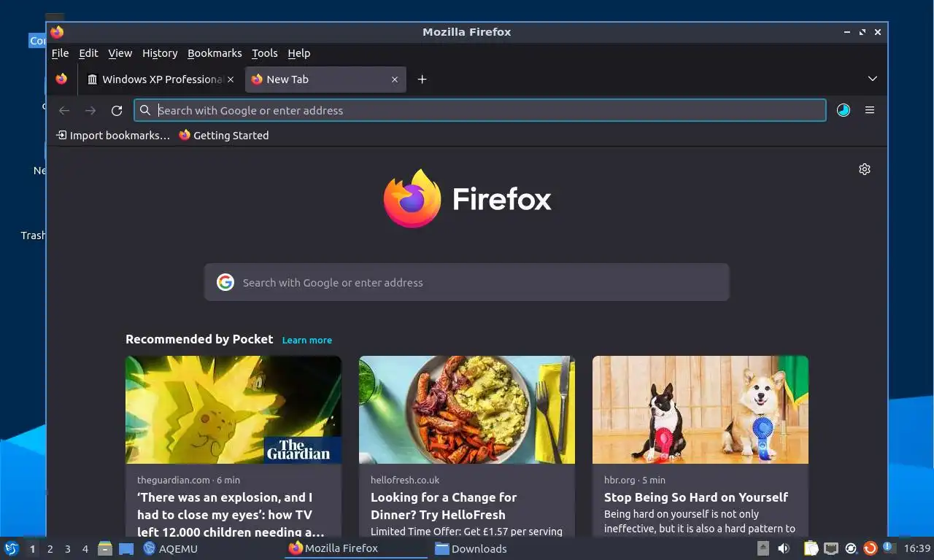Switch to workspace 3 in the pager
Image resolution: width=934 pixels, height=560 pixels.
click(68, 549)
